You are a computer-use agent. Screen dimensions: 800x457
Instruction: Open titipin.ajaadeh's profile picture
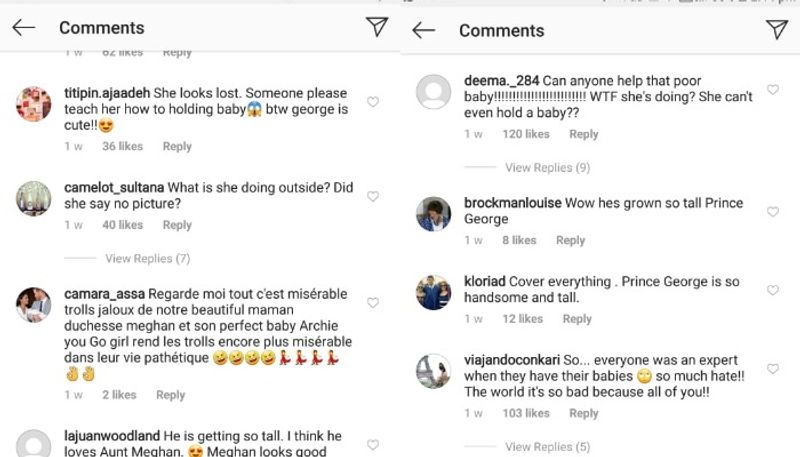tap(34, 103)
